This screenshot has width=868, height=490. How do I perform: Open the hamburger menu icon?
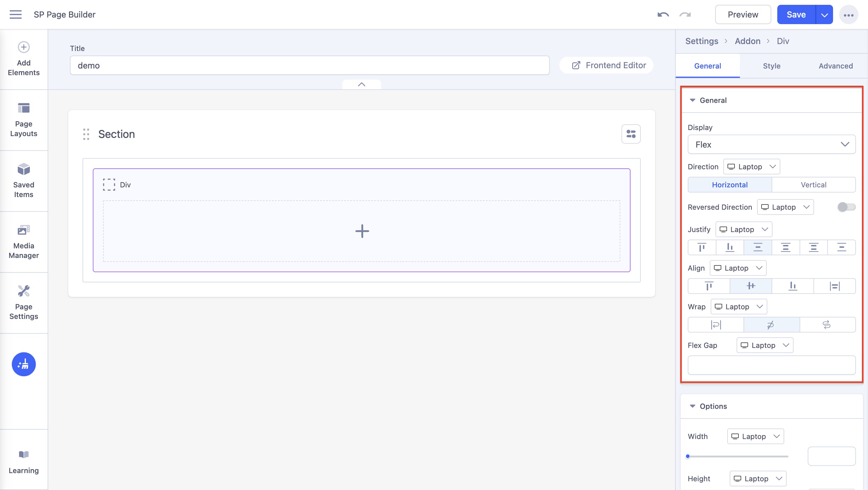[x=15, y=14]
